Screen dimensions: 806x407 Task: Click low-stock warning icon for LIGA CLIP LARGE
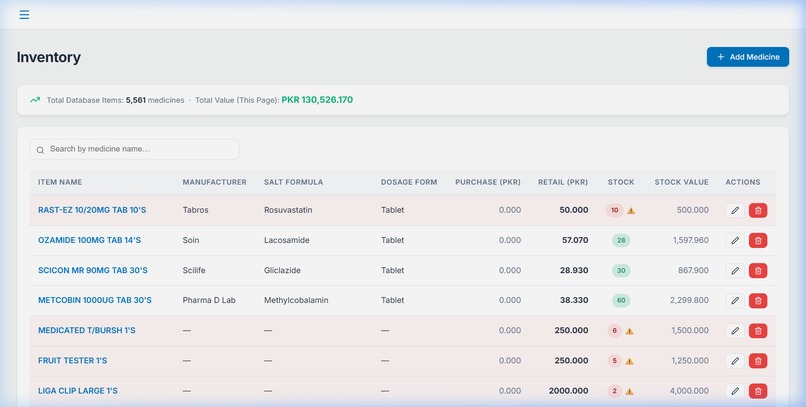tap(629, 391)
